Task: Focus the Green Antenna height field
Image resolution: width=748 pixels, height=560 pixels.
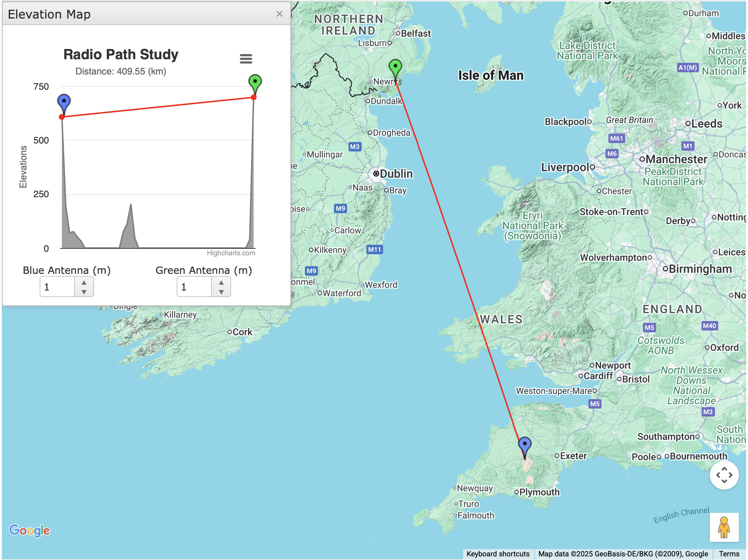Action: click(x=194, y=287)
